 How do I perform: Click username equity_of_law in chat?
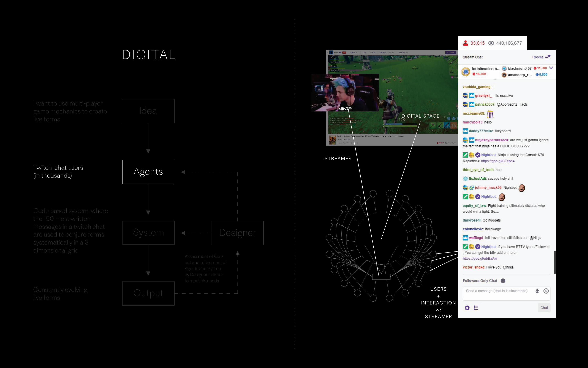(474, 206)
